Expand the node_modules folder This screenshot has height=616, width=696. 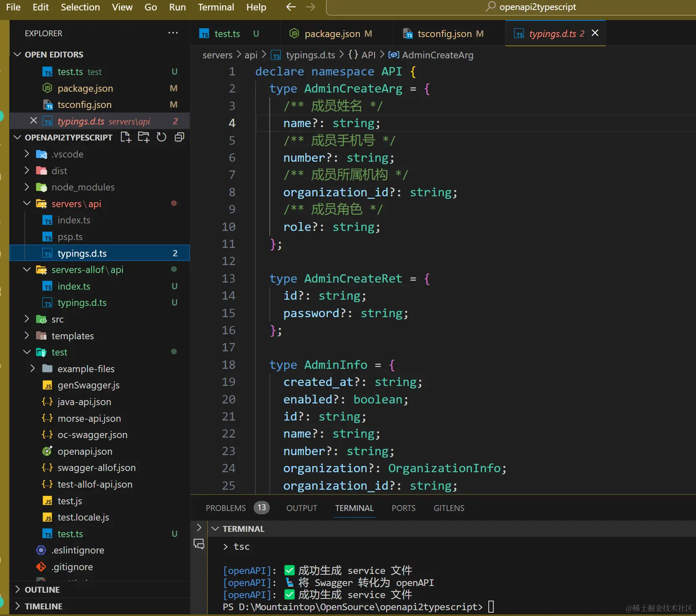[27, 187]
